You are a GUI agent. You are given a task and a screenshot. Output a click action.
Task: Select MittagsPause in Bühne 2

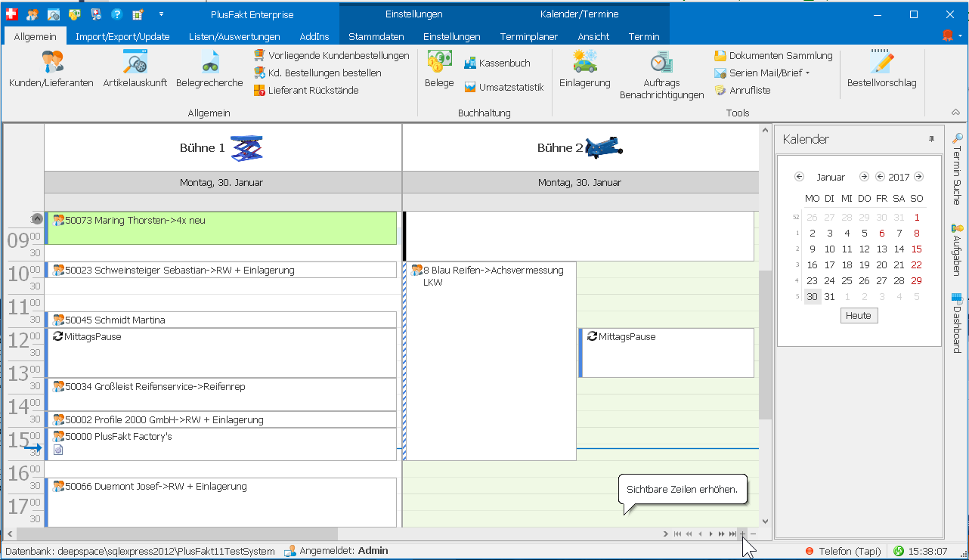point(667,353)
